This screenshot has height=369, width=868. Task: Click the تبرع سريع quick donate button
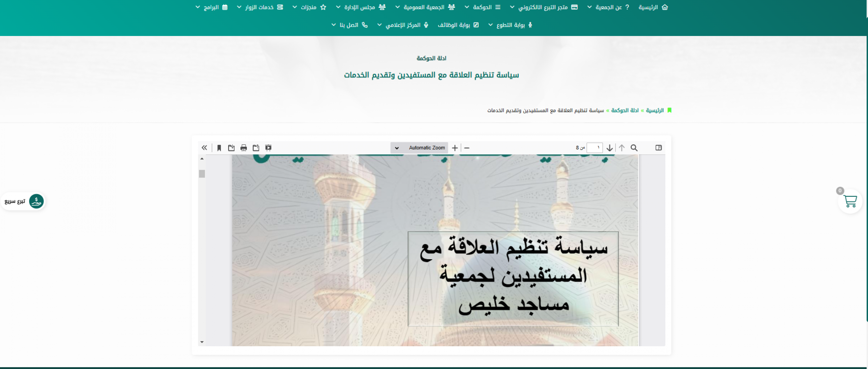pyautogui.click(x=23, y=201)
